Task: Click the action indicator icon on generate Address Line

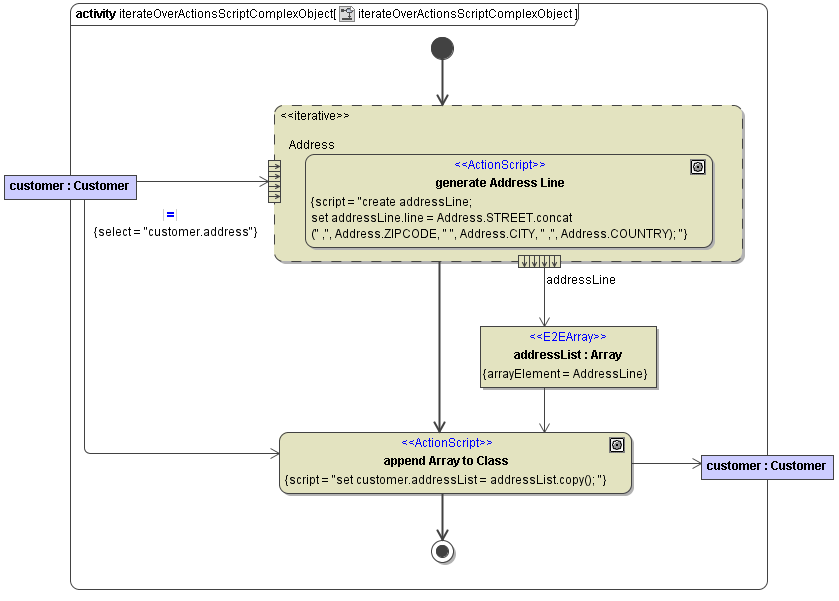Action: 698,167
